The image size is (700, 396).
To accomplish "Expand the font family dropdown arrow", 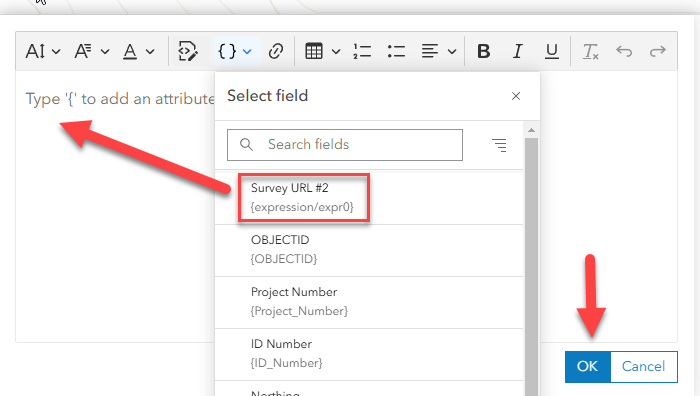I will pyautogui.click(x=105, y=52).
